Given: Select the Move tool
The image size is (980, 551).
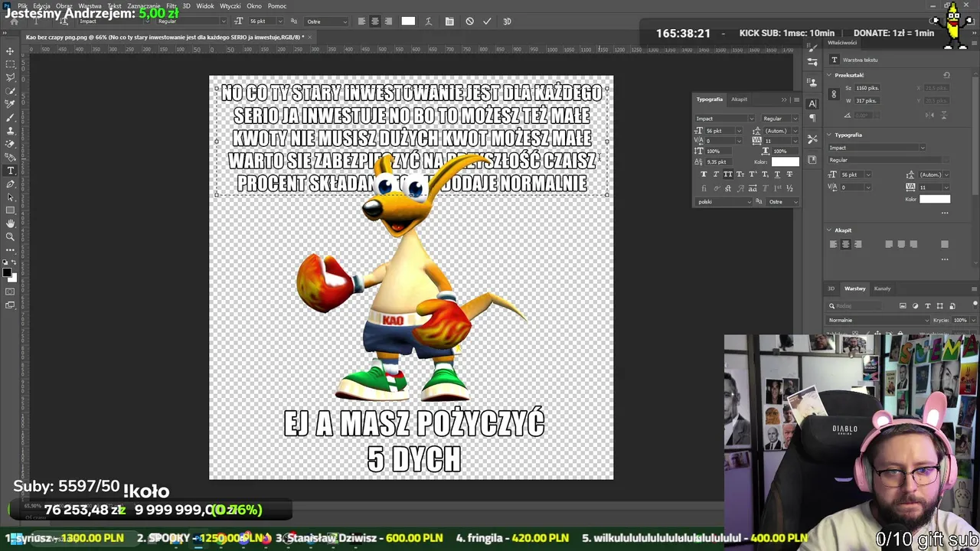Looking at the screenshot, I should click(10, 51).
